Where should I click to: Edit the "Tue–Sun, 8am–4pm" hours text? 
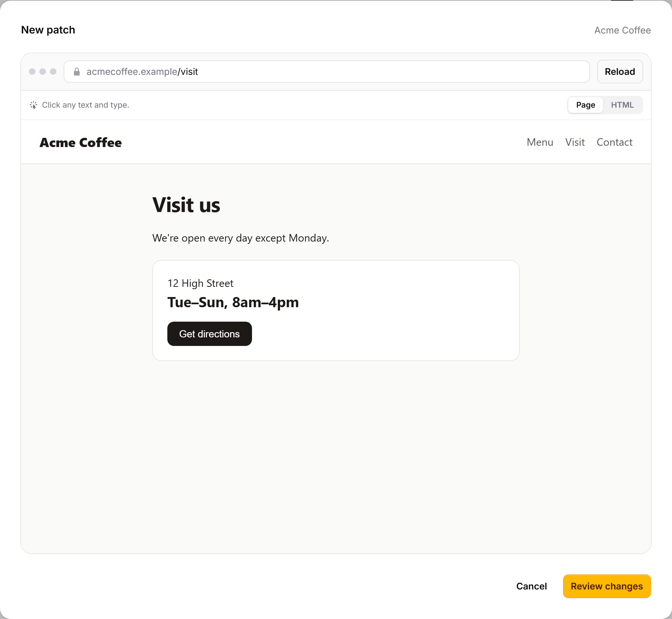pos(233,302)
